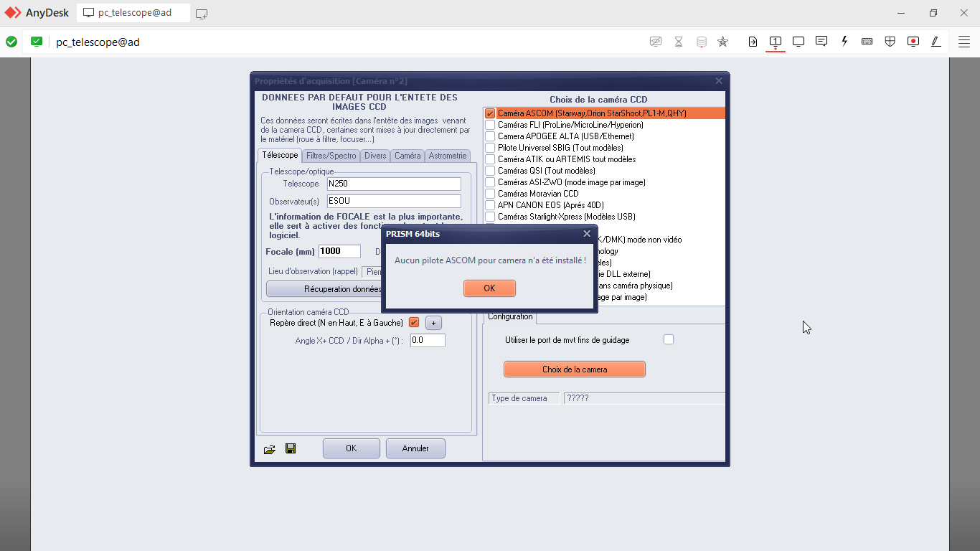This screenshot has height=551, width=980.
Task: Open new session tab icon in AnyDesk
Action: pos(202,14)
